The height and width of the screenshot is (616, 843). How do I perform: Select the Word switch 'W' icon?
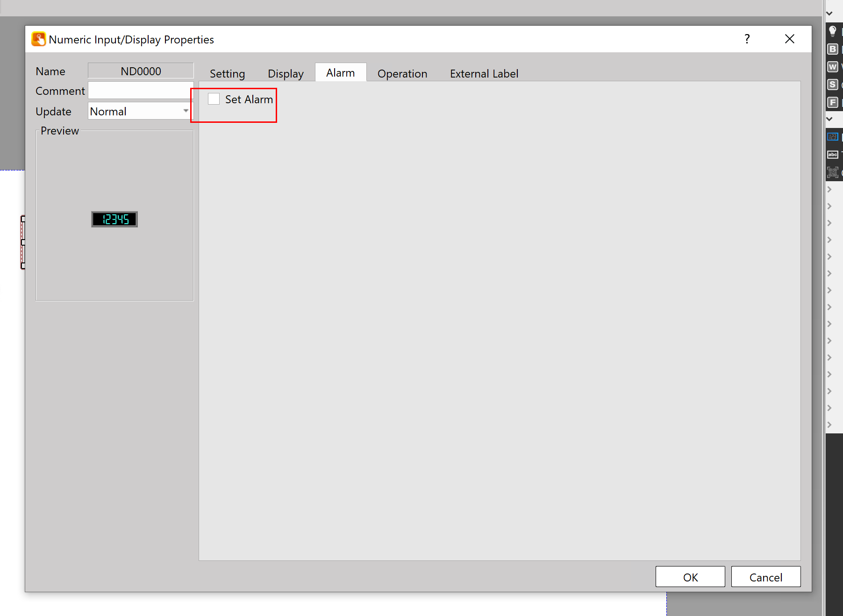click(832, 67)
